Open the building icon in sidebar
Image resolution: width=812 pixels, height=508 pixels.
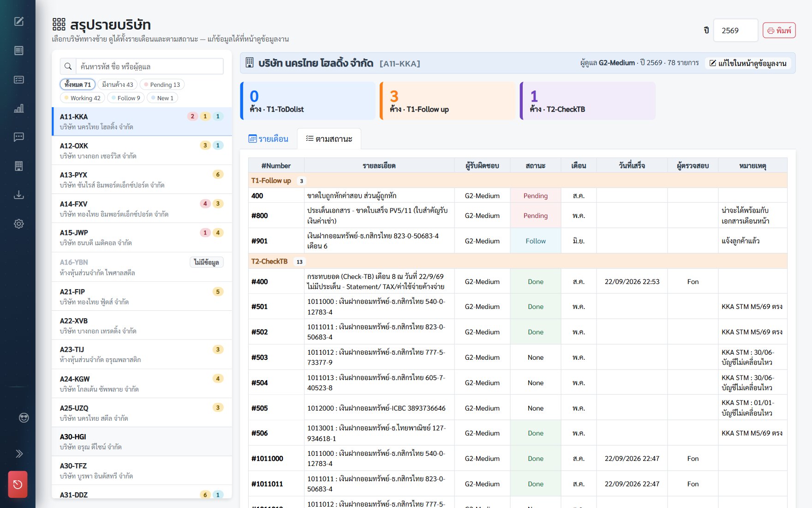[x=18, y=166]
